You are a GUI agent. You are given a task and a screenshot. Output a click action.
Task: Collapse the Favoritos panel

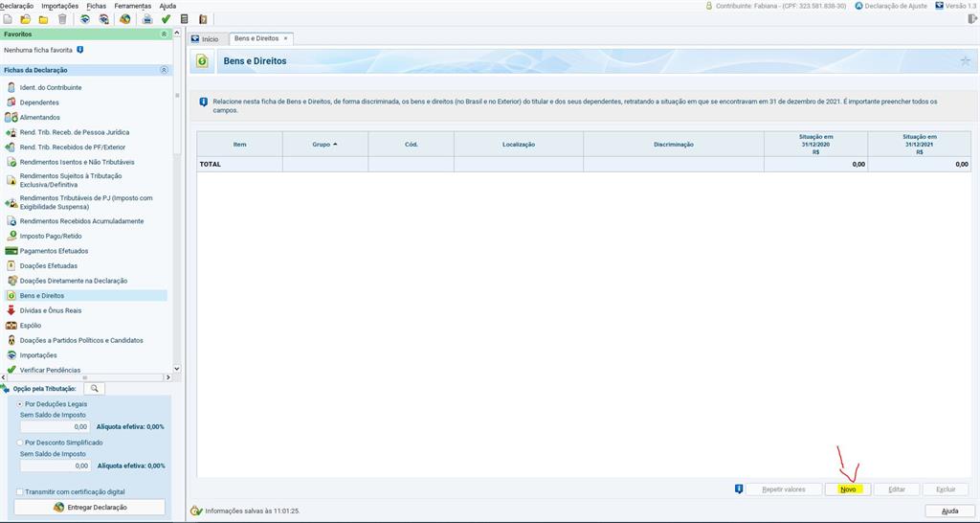(164, 34)
